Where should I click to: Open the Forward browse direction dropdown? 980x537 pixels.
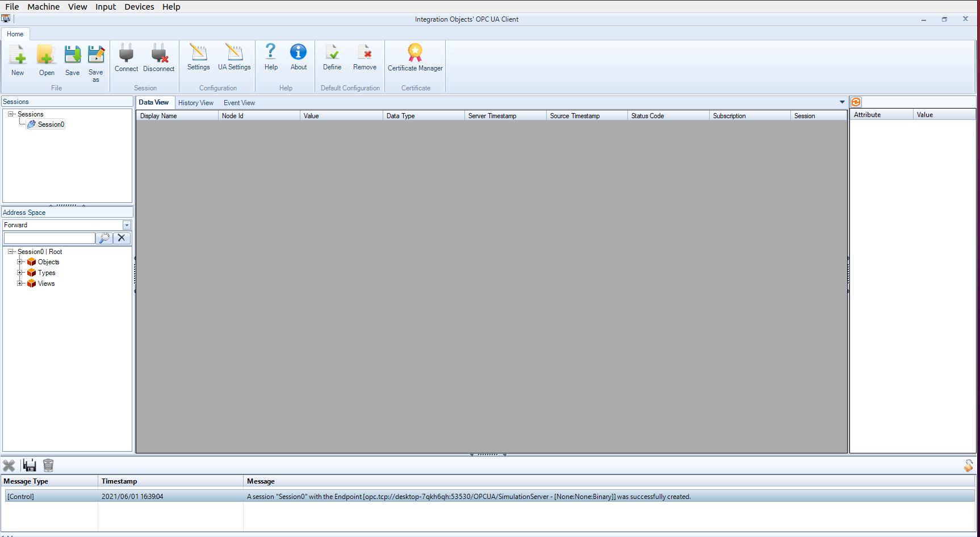[127, 226]
